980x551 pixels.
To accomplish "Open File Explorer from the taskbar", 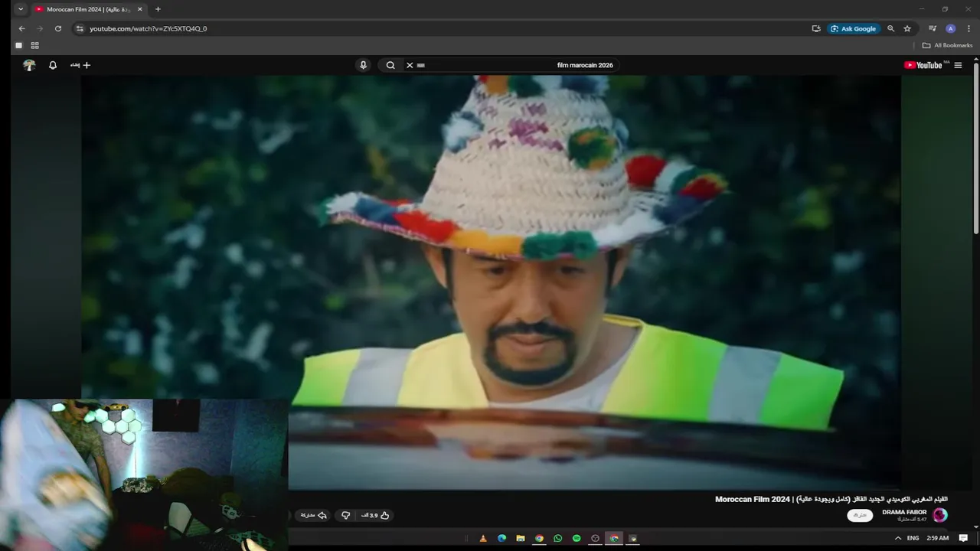I will 521,539.
